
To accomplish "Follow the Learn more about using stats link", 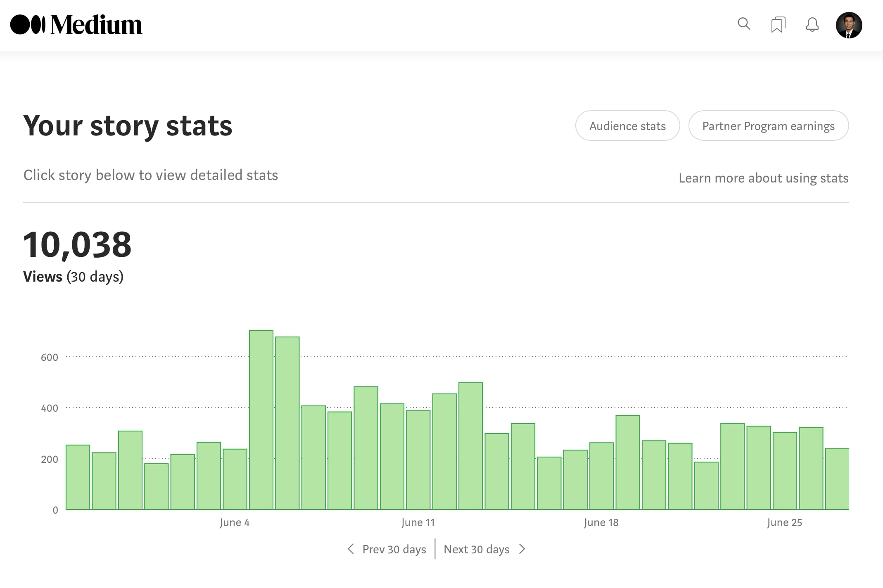I will tap(763, 178).
